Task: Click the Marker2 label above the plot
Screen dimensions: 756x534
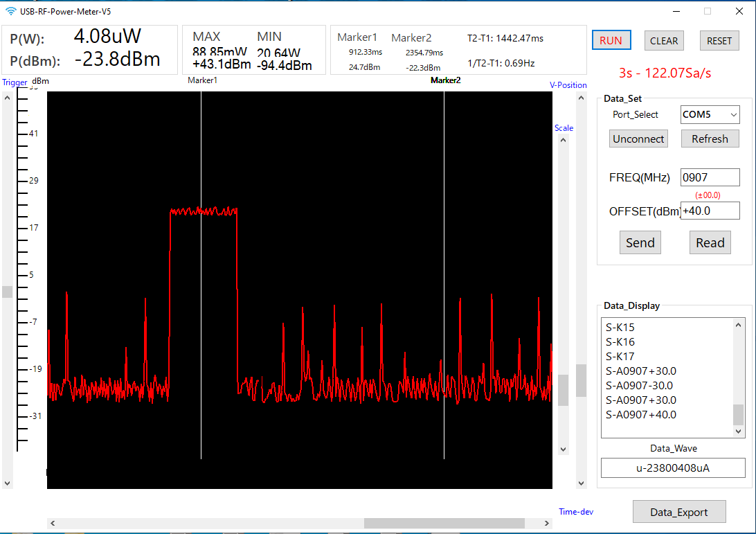Action: (x=446, y=80)
